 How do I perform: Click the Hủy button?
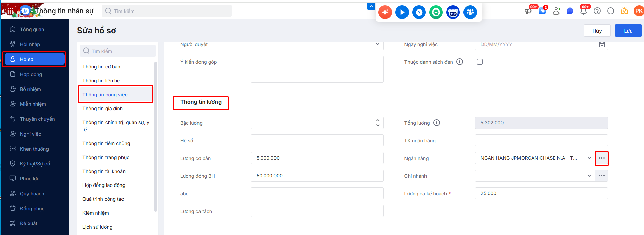597,31
